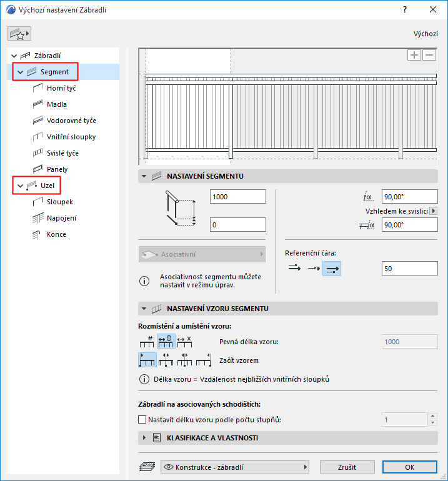Image resolution: width=448 pixels, height=481 pixels.
Task: Click the segment height field 1000
Action: (x=238, y=197)
